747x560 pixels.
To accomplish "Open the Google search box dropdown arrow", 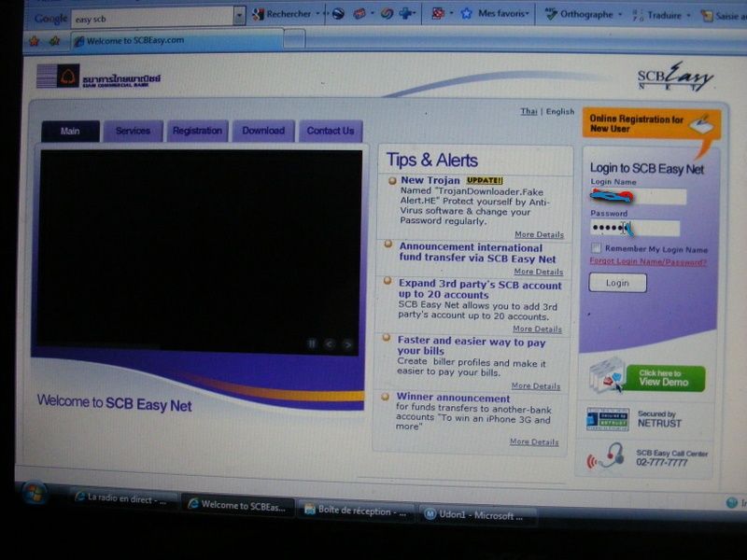I will pos(240,17).
